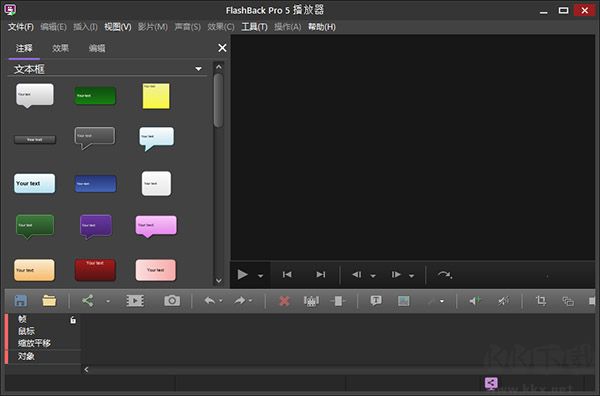This screenshot has width=600, height=396.
Task: Click the insert image icon
Action: 403,301
